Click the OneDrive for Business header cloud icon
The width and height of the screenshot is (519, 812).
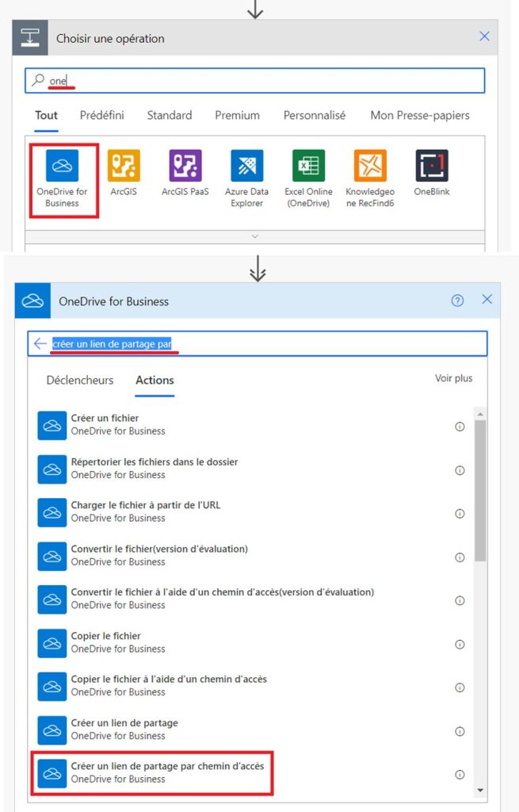click(x=32, y=301)
